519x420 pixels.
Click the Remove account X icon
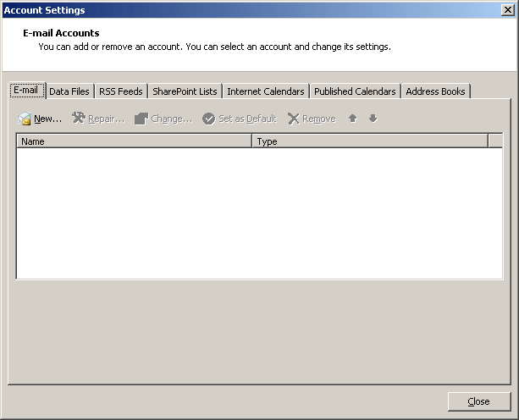pos(293,119)
